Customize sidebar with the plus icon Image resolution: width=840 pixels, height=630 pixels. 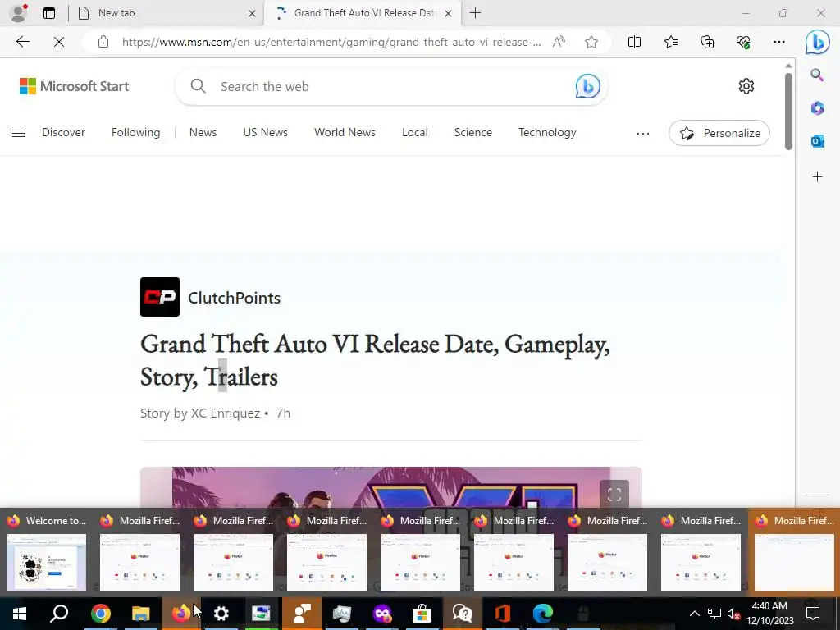pos(817,177)
